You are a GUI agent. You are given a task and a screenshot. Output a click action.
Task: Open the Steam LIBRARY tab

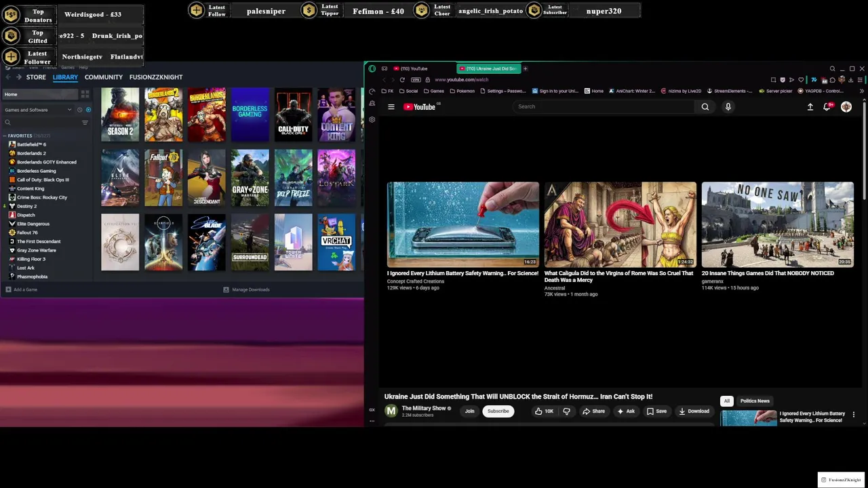click(65, 77)
